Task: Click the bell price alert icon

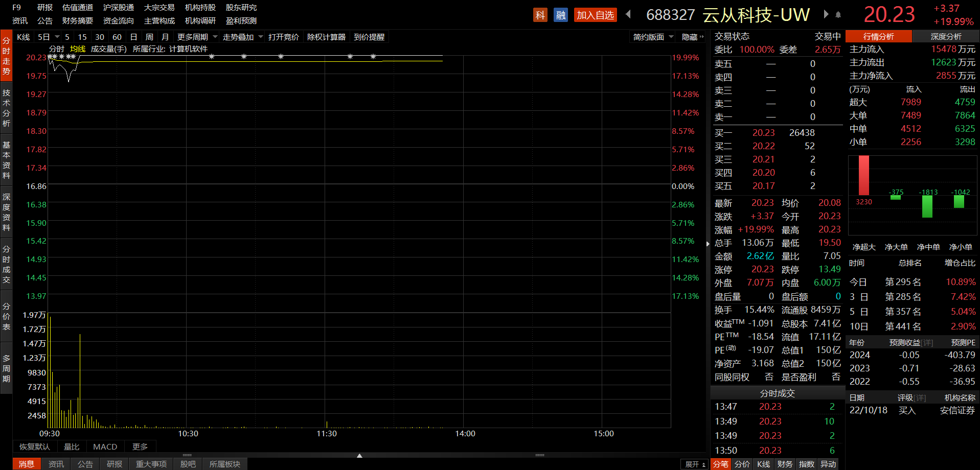Action: click(x=838, y=15)
